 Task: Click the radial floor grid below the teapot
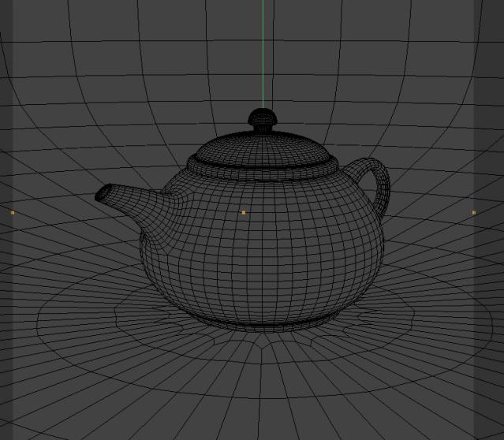pyautogui.click(x=260, y=394)
